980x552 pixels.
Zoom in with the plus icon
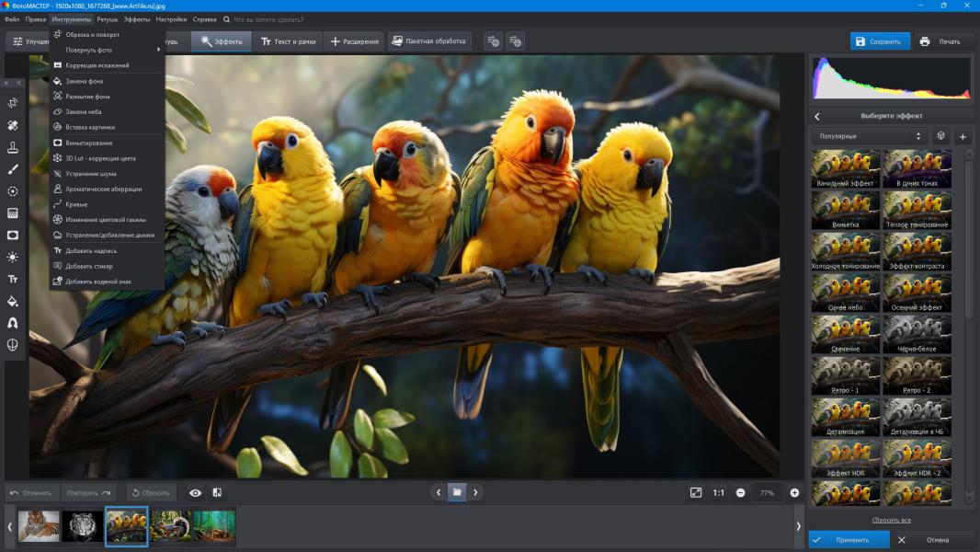(x=794, y=492)
